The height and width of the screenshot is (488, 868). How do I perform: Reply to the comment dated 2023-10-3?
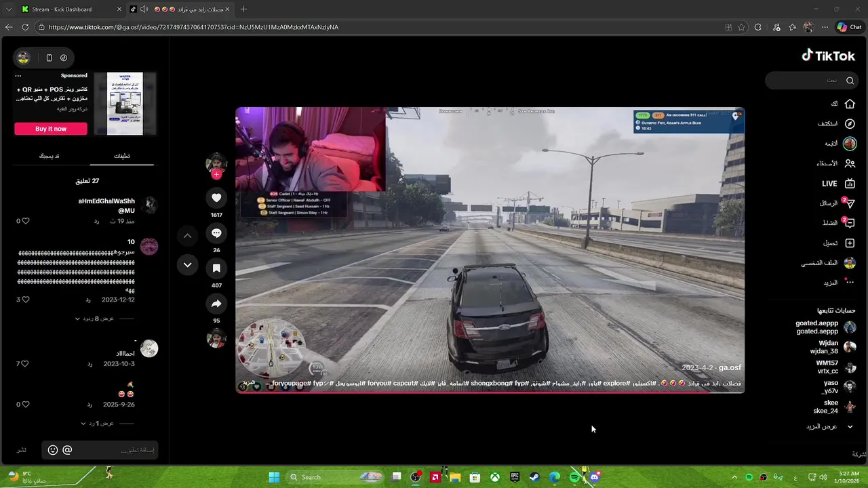(x=90, y=364)
